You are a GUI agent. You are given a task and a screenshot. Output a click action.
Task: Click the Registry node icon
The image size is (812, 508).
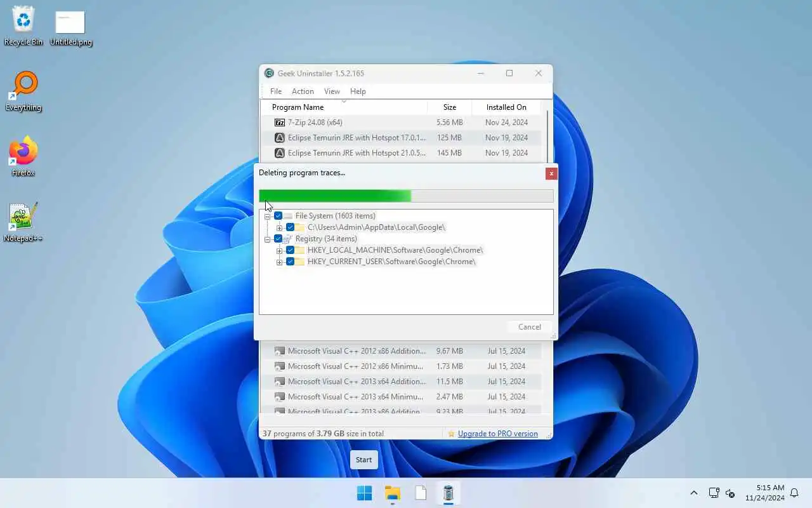[289, 239]
